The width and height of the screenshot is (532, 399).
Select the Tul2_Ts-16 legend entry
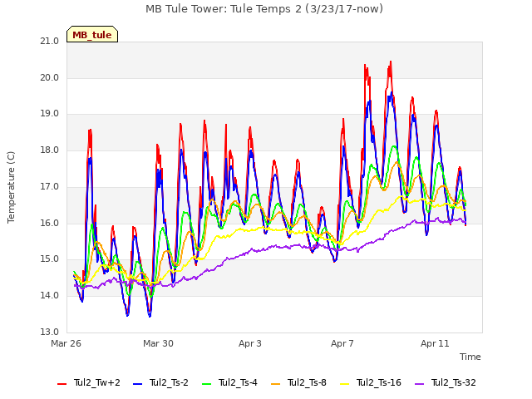click(x=371, y=382)
